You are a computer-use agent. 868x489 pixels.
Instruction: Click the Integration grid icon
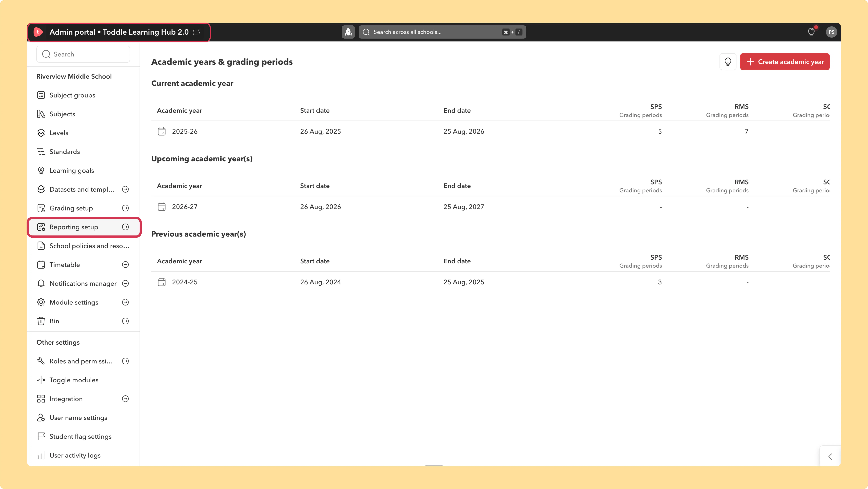click(41, 399)
